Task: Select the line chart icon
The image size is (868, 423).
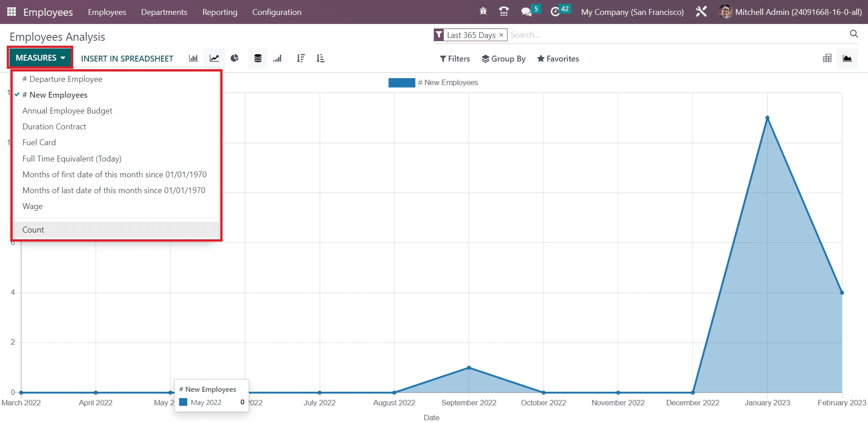Action: [x=214, y=58]
